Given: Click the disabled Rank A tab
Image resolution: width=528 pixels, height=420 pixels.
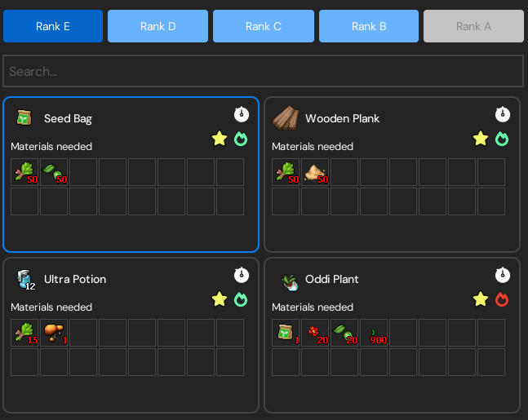Looking at the screenshot, I should tap(473, 26).
